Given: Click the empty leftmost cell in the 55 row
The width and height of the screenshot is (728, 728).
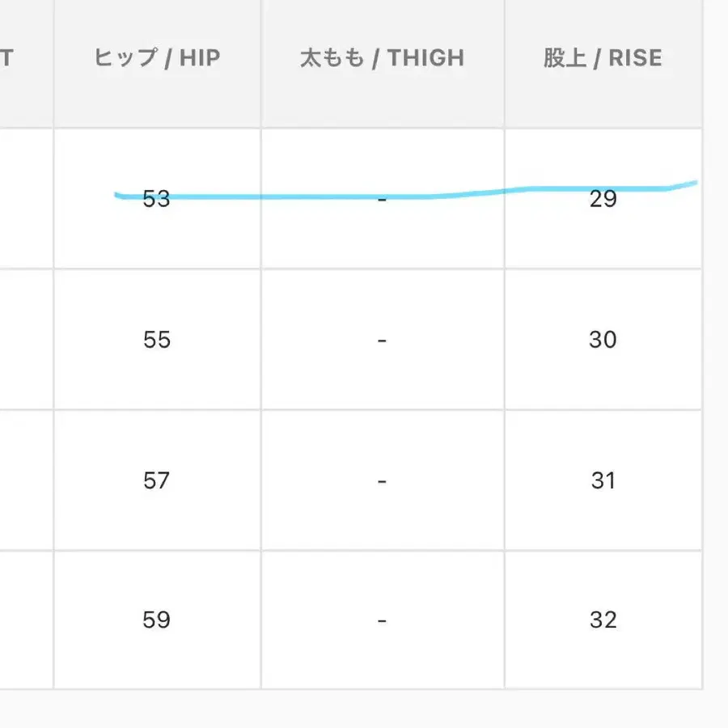Looking at the screenshot, I should 26,340.
